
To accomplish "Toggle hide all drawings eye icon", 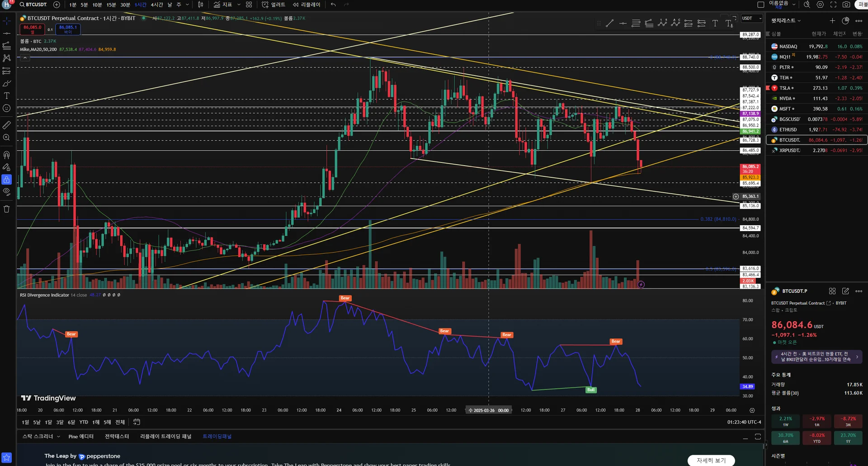I will (x=7, y=192).
